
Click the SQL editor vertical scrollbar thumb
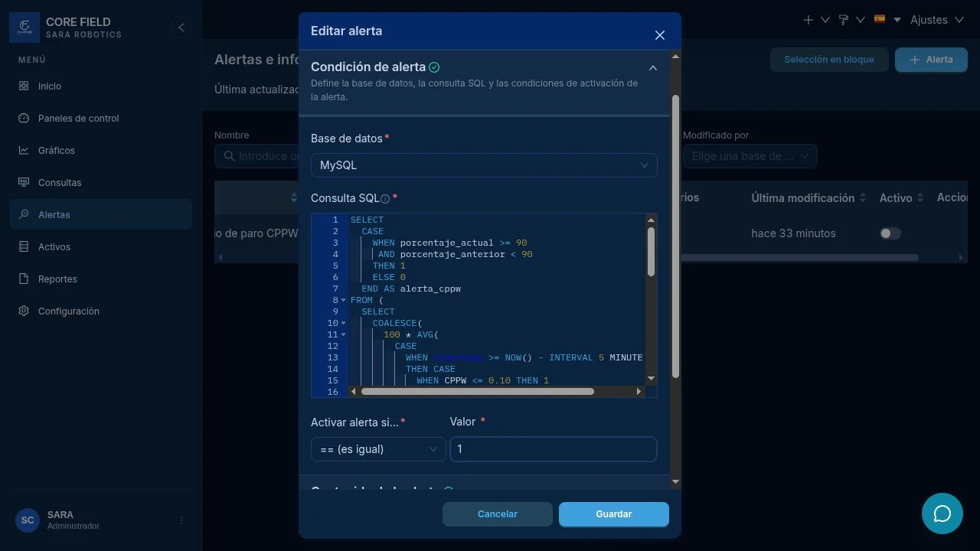coord(651,251)
